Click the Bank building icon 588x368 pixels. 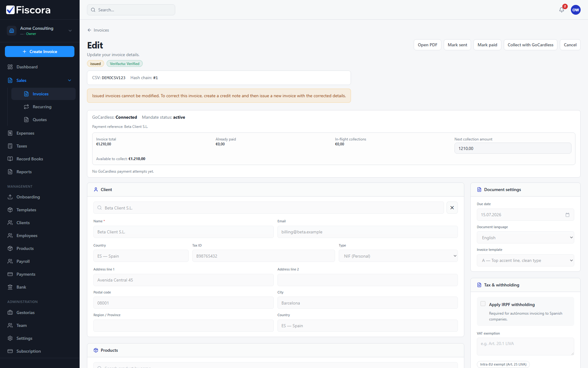(x=10, y=287)
